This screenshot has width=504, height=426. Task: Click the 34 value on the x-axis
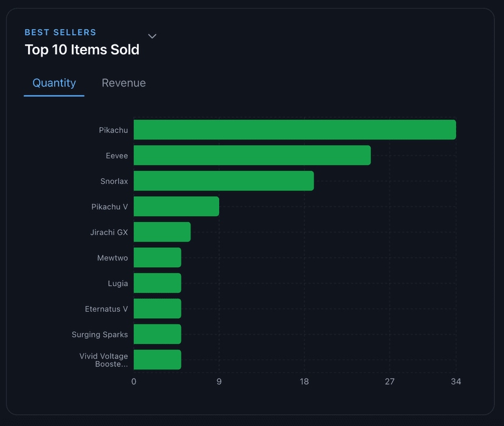457,382
